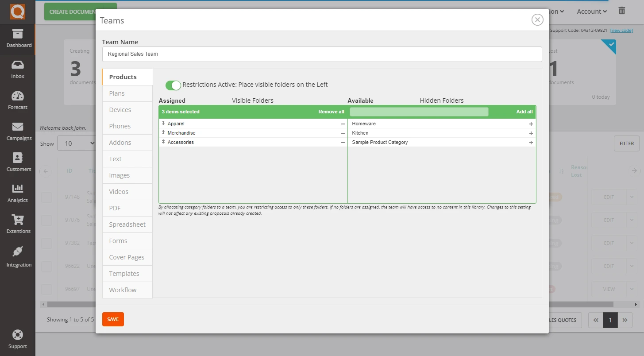This screenshot has width=644, height=356.
Task: Expand the Account dropdown menu
Action: pyautogui.click(x=591, y=12)
